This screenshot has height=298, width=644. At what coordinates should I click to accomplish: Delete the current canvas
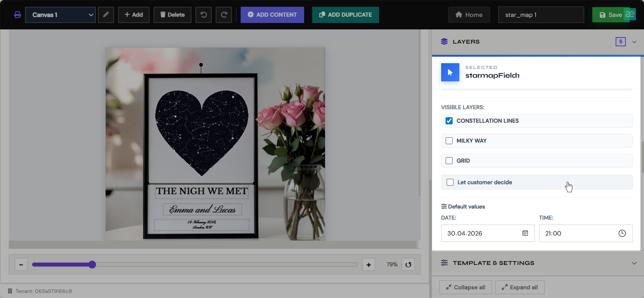tap(172, 15)
